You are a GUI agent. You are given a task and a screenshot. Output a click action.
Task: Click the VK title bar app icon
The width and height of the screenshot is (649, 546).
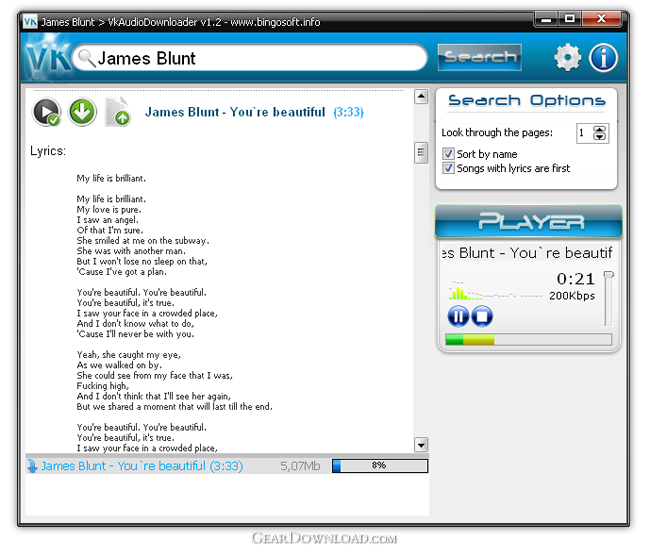coord(30,21)
